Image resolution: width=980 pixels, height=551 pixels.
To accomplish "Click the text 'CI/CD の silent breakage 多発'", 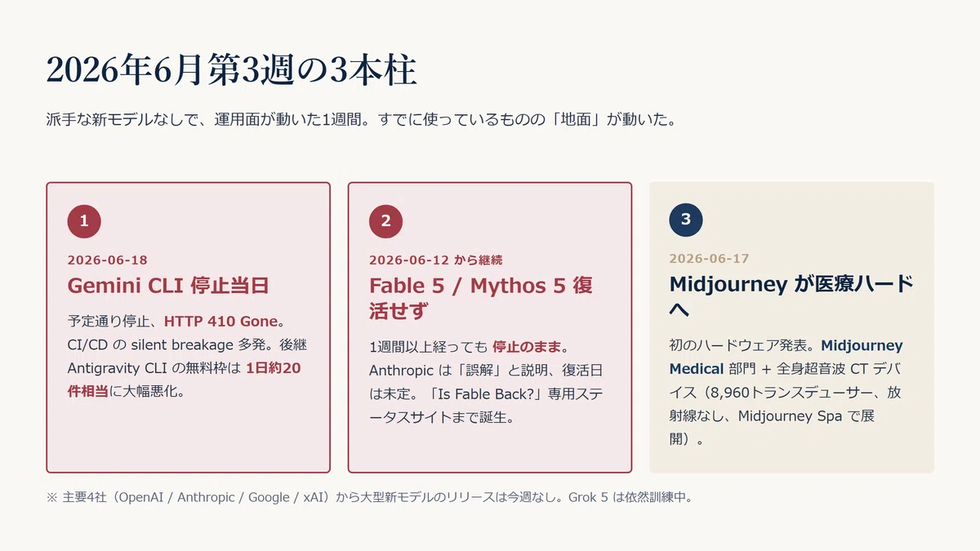I will pos(169,344).
